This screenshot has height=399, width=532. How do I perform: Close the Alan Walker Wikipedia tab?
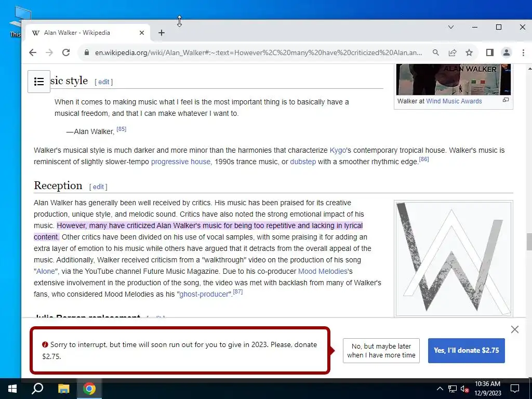click(142, 33)
